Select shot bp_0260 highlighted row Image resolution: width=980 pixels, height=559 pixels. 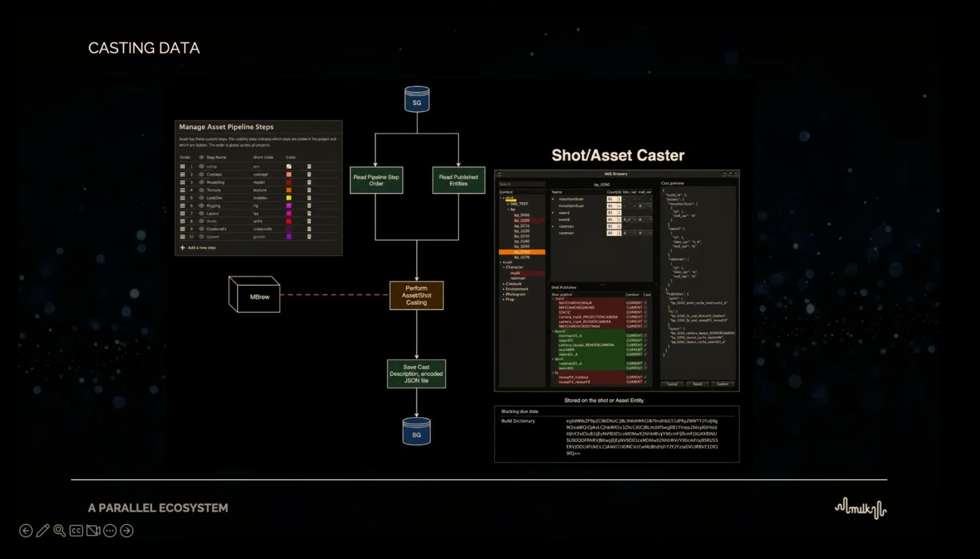522,252
